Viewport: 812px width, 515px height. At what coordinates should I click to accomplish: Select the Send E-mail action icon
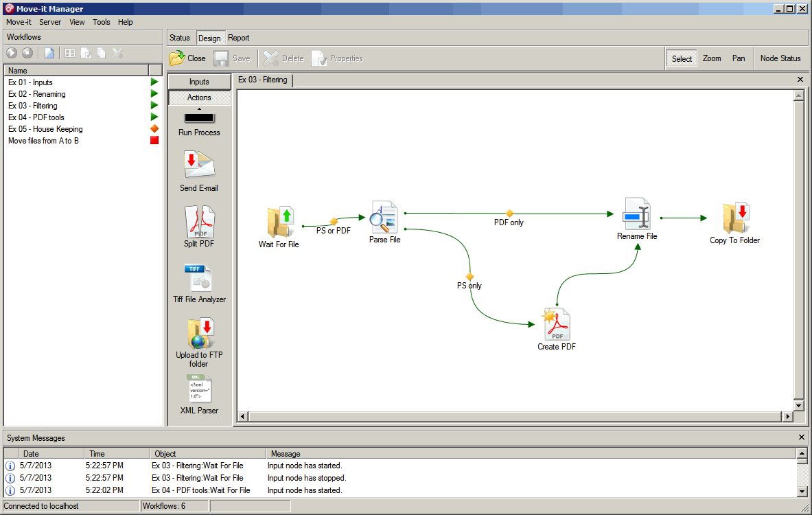pyautogui.click(x=199, y=165)
